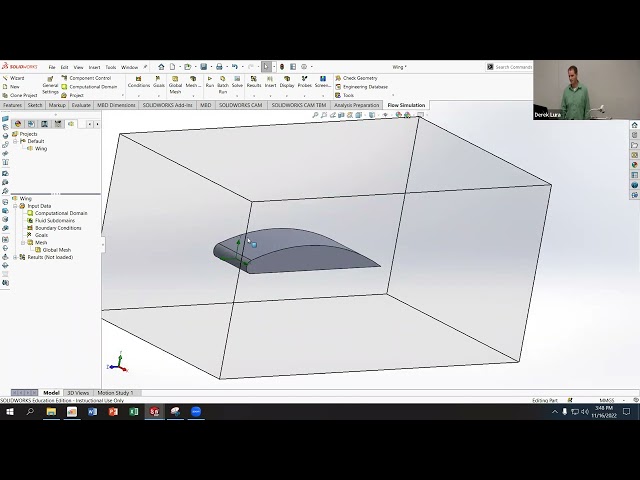The image size is (640, 480).
Task: Click the Undo icon
Action: click(x=235, y=67)
